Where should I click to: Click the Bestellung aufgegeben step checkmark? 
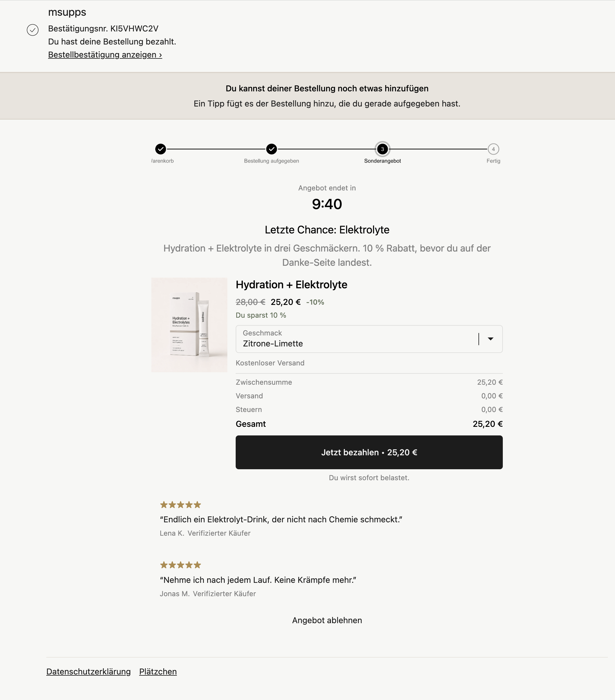click(272, 149)
